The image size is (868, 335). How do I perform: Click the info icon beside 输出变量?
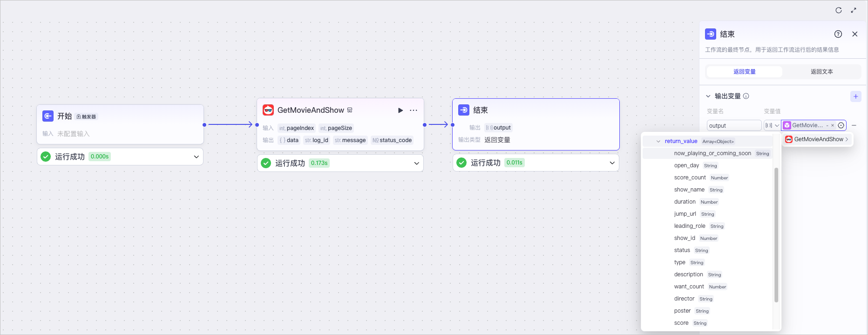click(746, 96)
